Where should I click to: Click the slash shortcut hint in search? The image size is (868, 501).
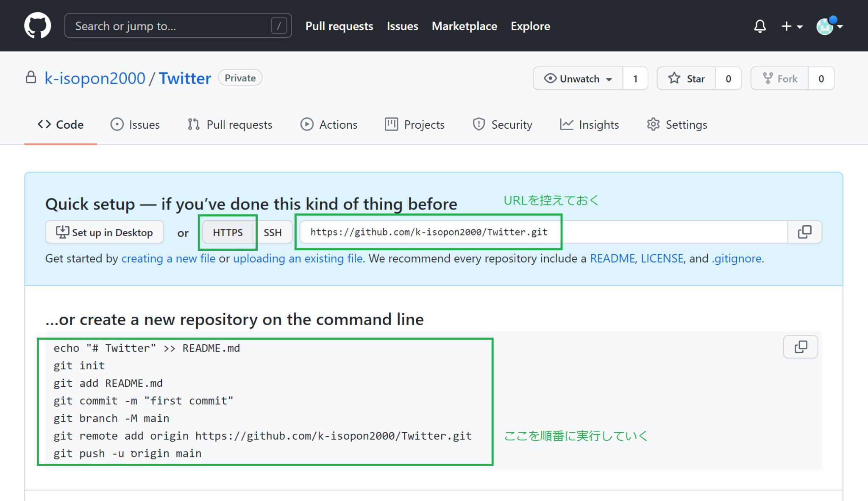pyautogui.click(x=279, y=26)
